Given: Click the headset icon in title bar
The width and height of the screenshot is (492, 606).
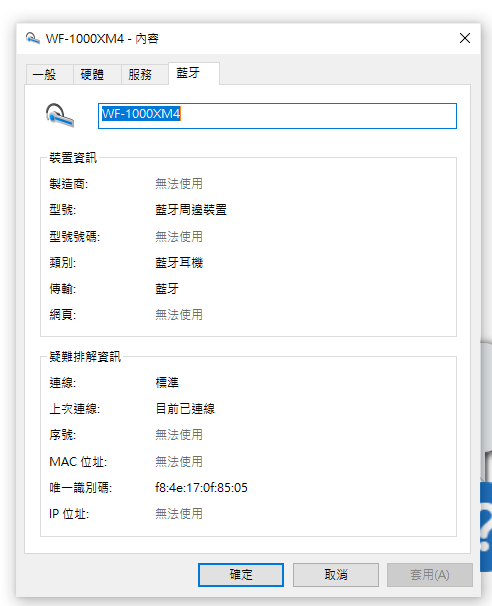Looking at the screenshot, I should 33,38.
